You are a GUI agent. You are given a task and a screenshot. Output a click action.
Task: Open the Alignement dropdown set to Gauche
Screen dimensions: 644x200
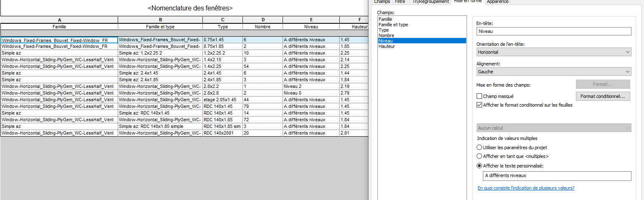click(x=553, y=72)
